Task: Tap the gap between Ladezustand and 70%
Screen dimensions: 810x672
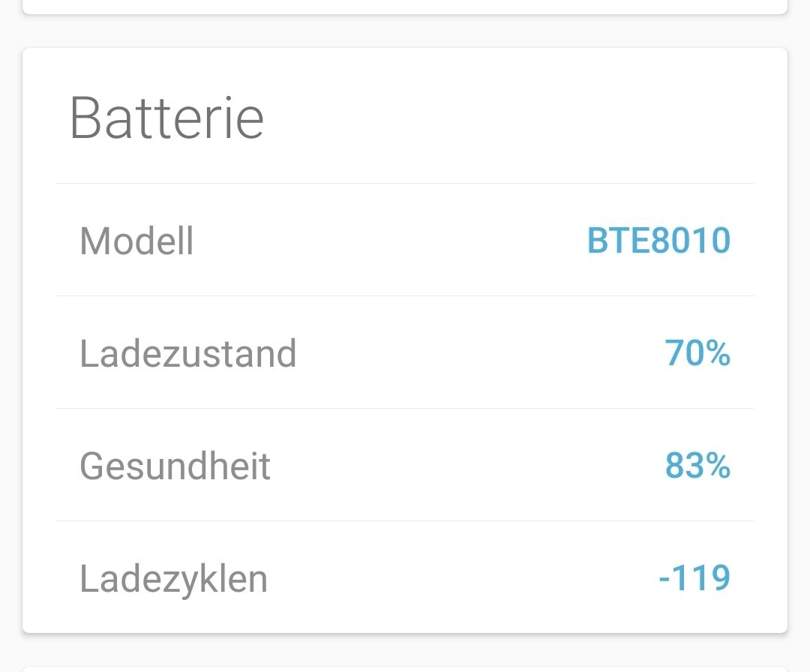Action: click(480, 353)
